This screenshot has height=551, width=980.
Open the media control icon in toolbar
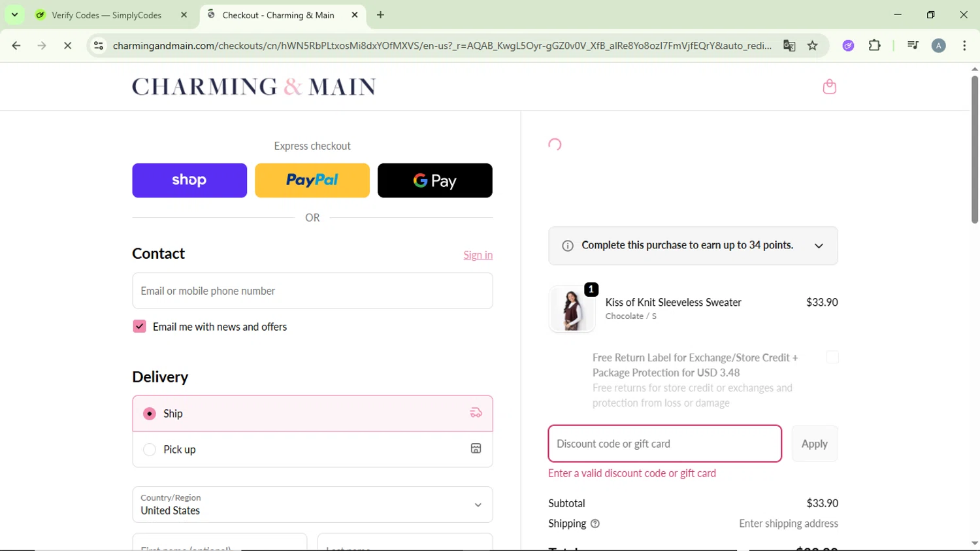tap(913, 46)
